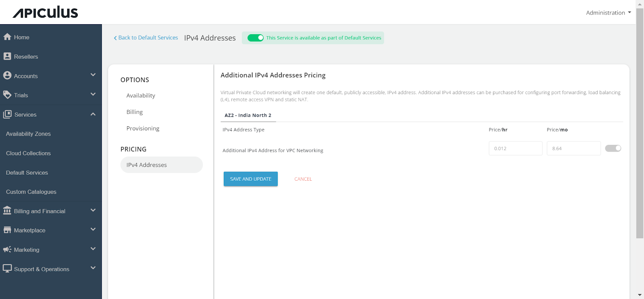The height and width of the screenshot is (299, 644).
Task: Toggle the Additional IPv4 Address pricing switch
Action: 613,148
